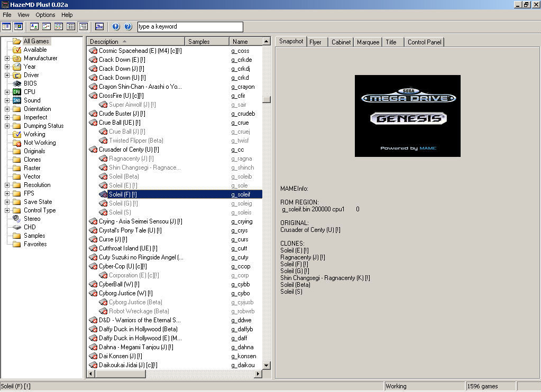Switch to the Flyer tab
This screenshot has height=392, width=541.
pyautogui.click(x=315, y=42)
